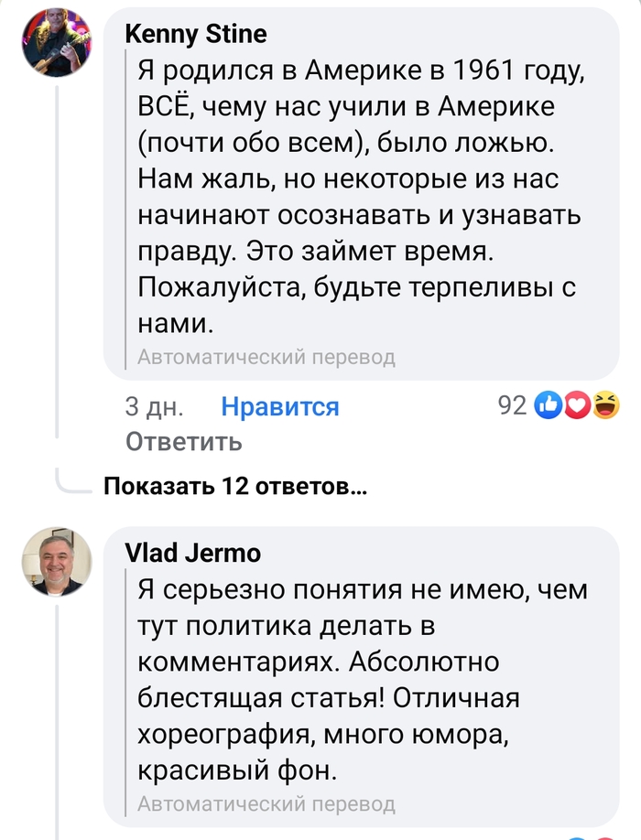
Task: Click the partially visible reaction icons under Vlad's comment
Action: (586, 836)
